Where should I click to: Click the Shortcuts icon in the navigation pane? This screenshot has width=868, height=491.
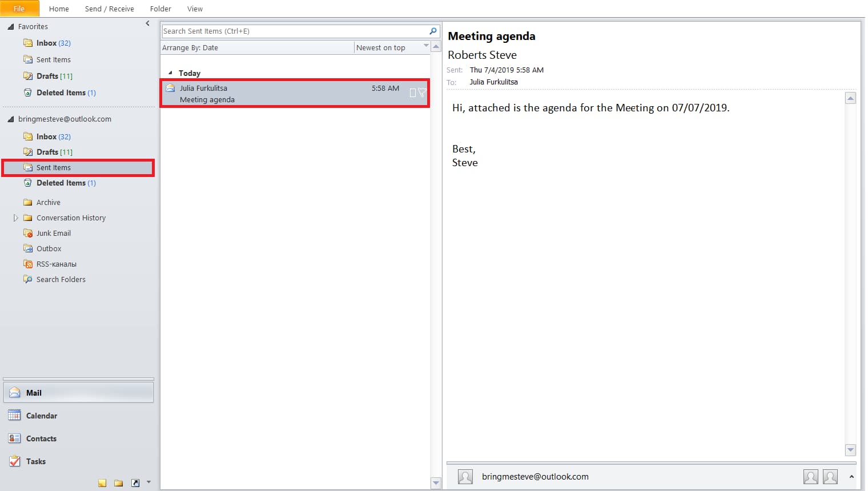click(x=135, y=483)
